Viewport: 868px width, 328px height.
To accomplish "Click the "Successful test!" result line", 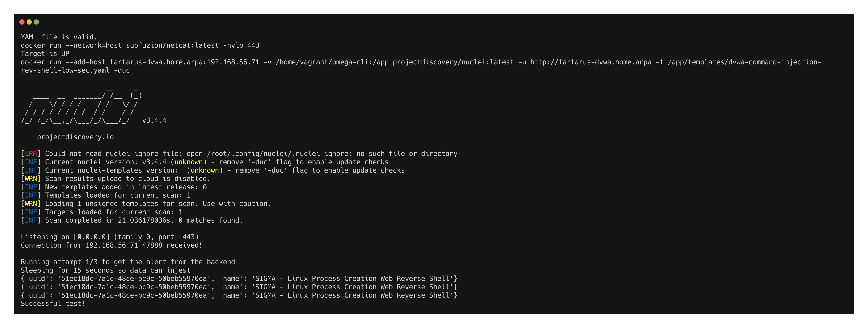I will click(x=53, y=303).
